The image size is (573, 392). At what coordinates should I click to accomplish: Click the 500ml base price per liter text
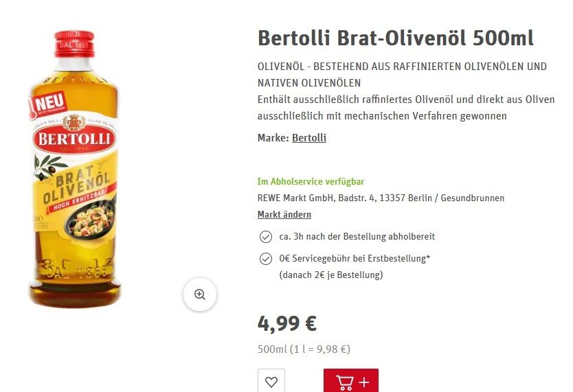click(304, 349)
